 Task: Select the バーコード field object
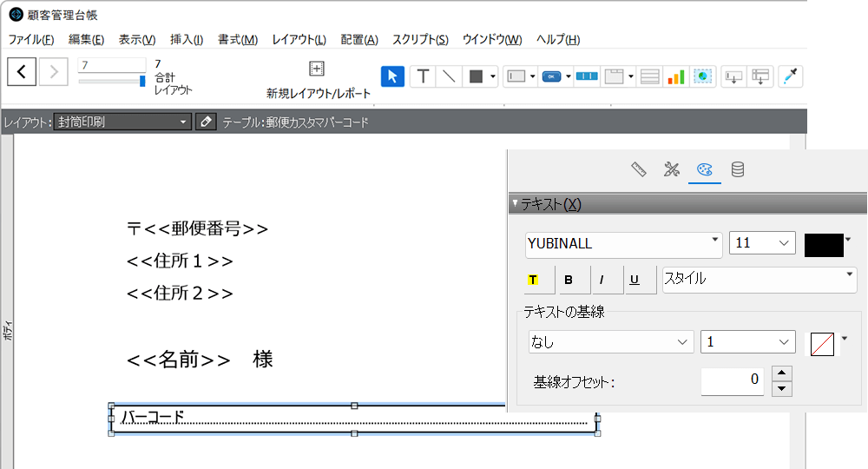(x=354, y=419)
